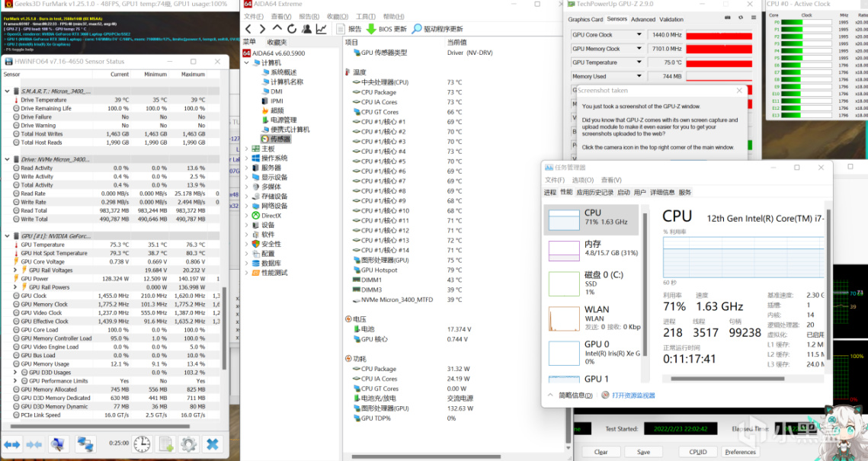Click GPU Power row in HWiNFO
The width and height of the screenshot is (868, 461).
(x=113, y=278)
